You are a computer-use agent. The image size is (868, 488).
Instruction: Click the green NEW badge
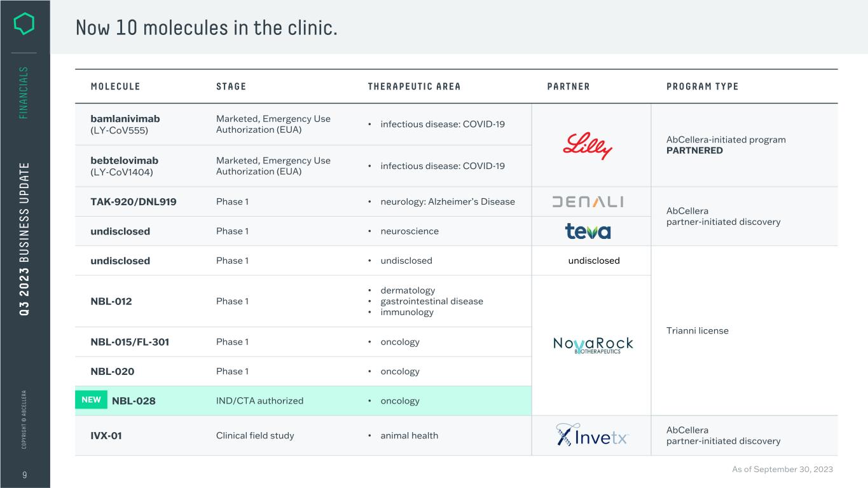pyautogui.click(x=92, y=400)
